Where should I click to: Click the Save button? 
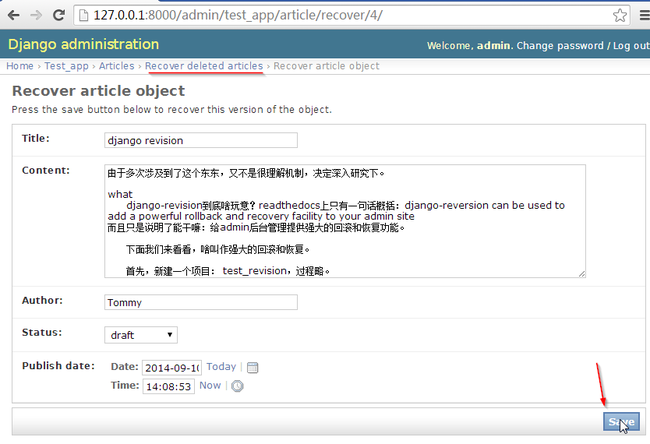point(621,422)
